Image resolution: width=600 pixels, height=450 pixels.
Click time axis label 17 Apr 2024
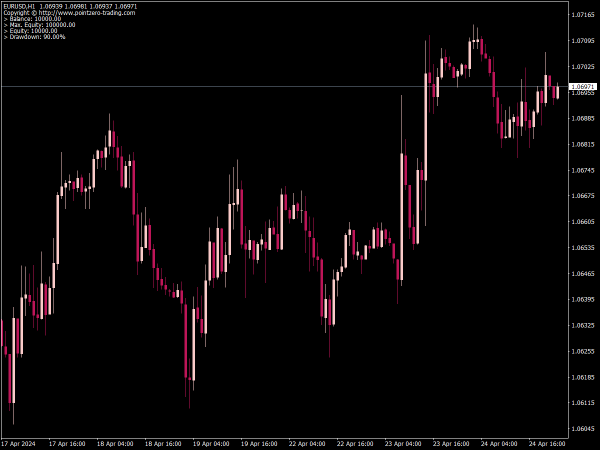(x=18, y=444)
